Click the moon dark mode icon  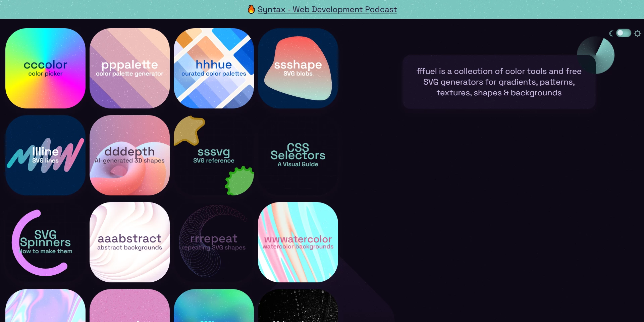(611, 33)
